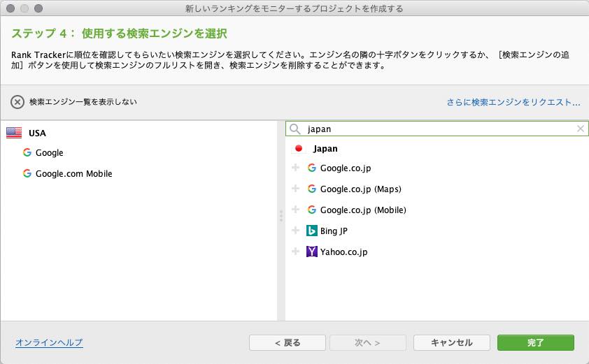This screenshot has height=364, width=589.
Task: Select Google.com Mobile under USA
Action: tap(73, 174)
